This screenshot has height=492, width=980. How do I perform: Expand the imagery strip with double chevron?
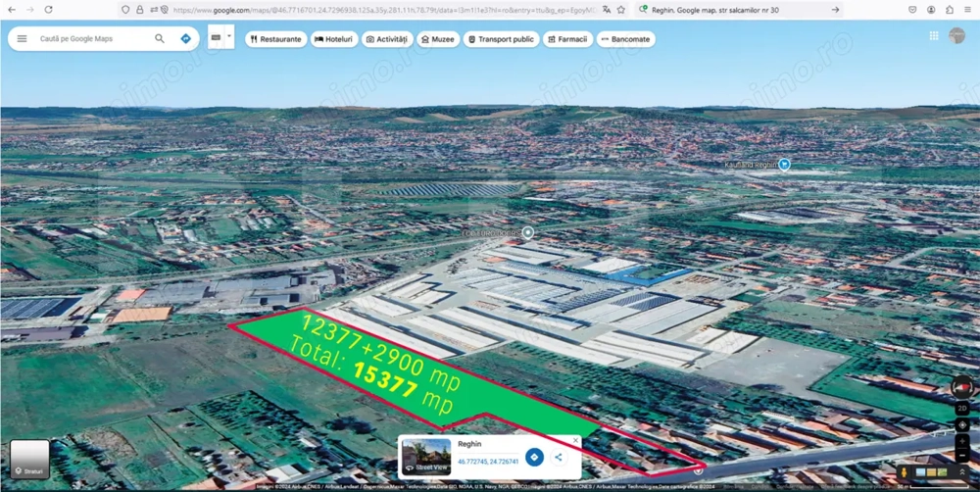pos(962,472)
